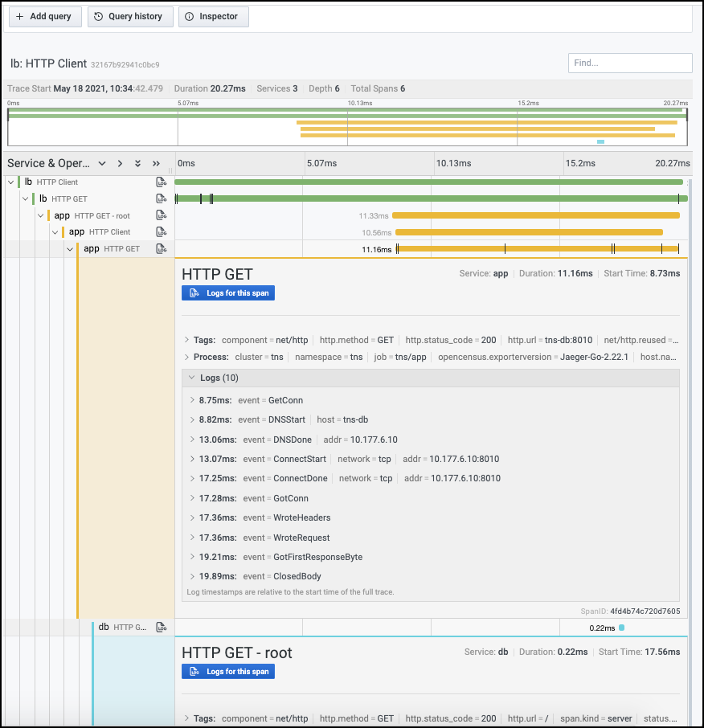Expand the GotFirstResponseByte log entry
The width and height of the screenshot is (704, 728).
192,557
